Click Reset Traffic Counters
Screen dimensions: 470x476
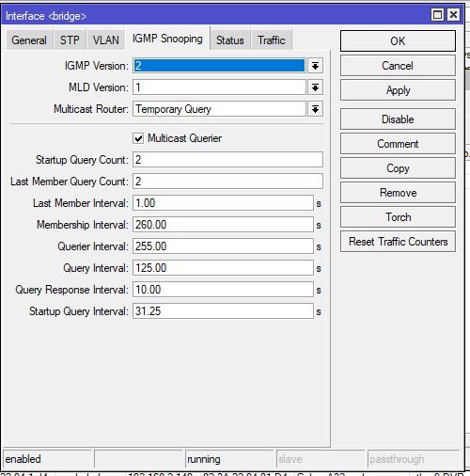pos(398,242)
